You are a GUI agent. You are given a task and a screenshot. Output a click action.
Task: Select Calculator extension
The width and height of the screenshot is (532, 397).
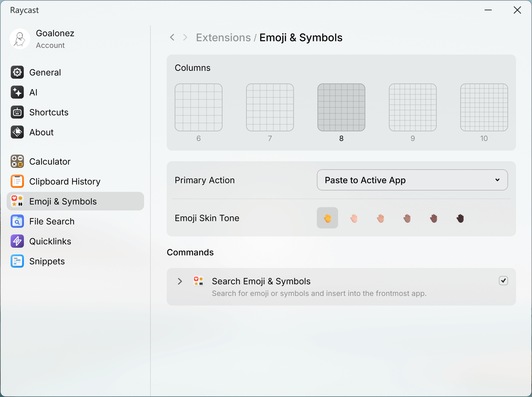pyautogui.click(x=75, y=161)
